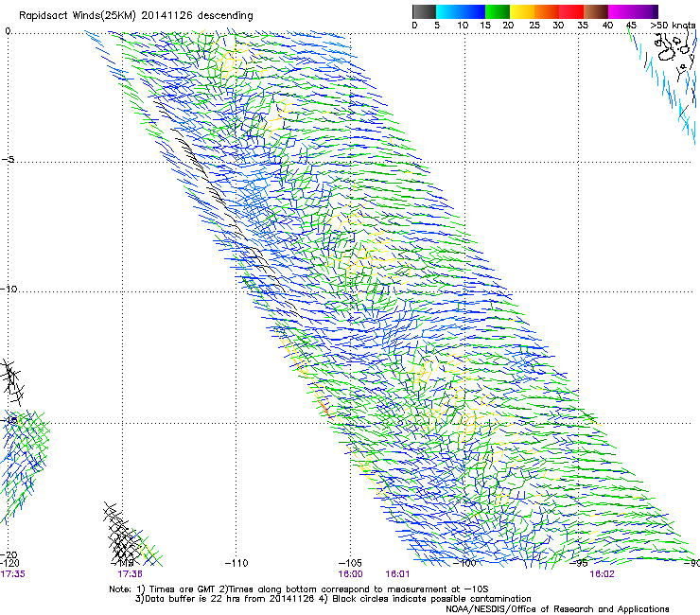Click the Rapidscat Winds title text
Screen dimensions: 700x615
pos(135,16)
